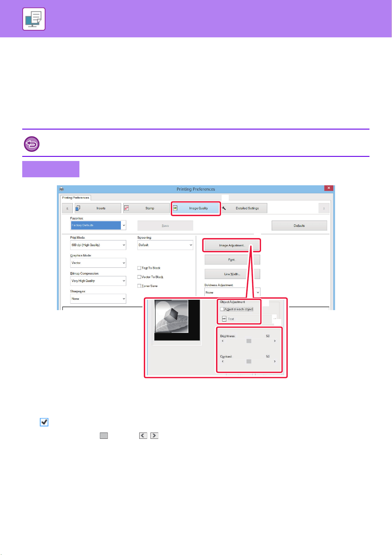Expand the Sharpness dropdown

click(x=98, y=299)
